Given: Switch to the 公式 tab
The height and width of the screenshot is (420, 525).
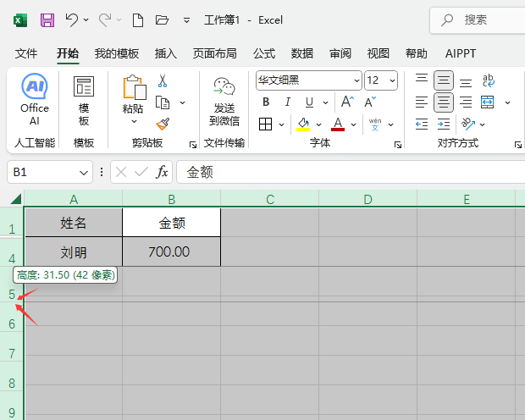Looking at the screenshot, I should click(x=264, y=53).
